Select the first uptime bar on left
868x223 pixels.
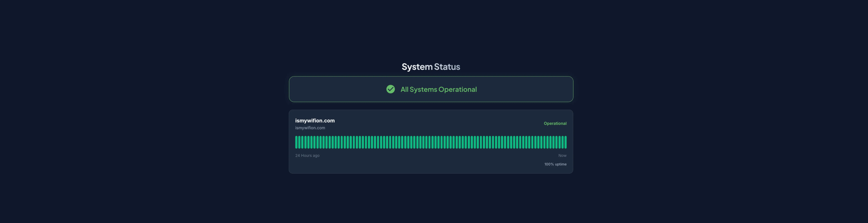point(297,142)
